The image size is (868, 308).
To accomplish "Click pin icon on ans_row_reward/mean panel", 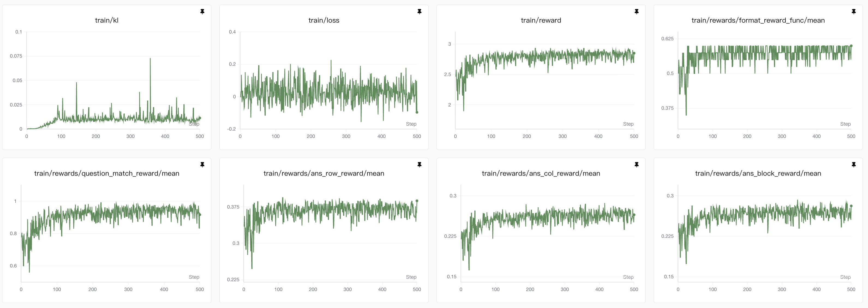I will point(419,165).
